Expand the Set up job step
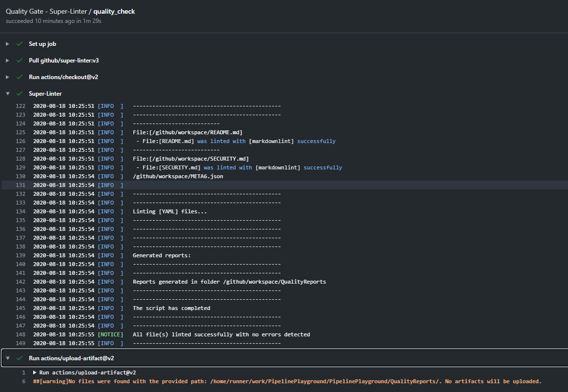The height and width of the screenshot is (392, 568). click(7, 44)
